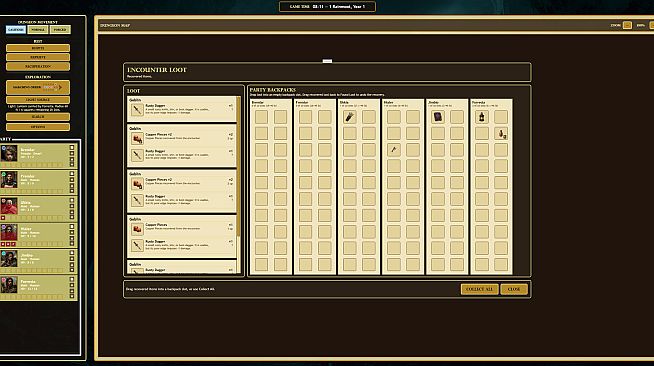This screenshot has width=654, height=366.
Task: Click the loot list vertical scrollbar
Action: (239, 185)
